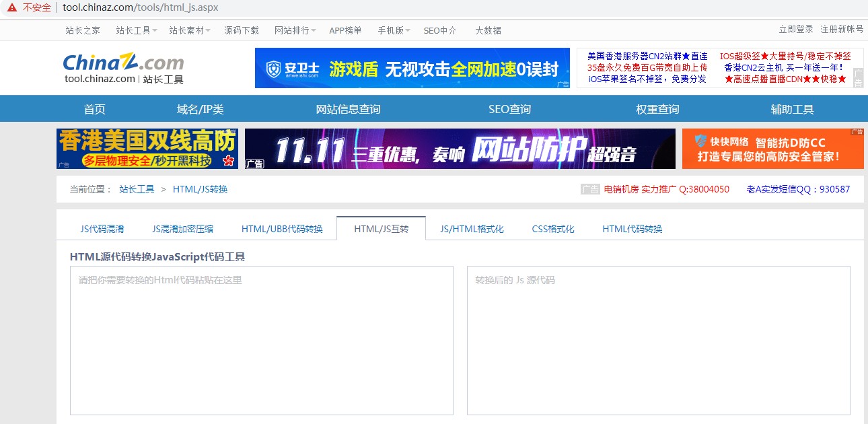This screenshot has width=868, height=424.
Task: Open the 域名/IP类 navigation menu
Action: pos(200,109)
